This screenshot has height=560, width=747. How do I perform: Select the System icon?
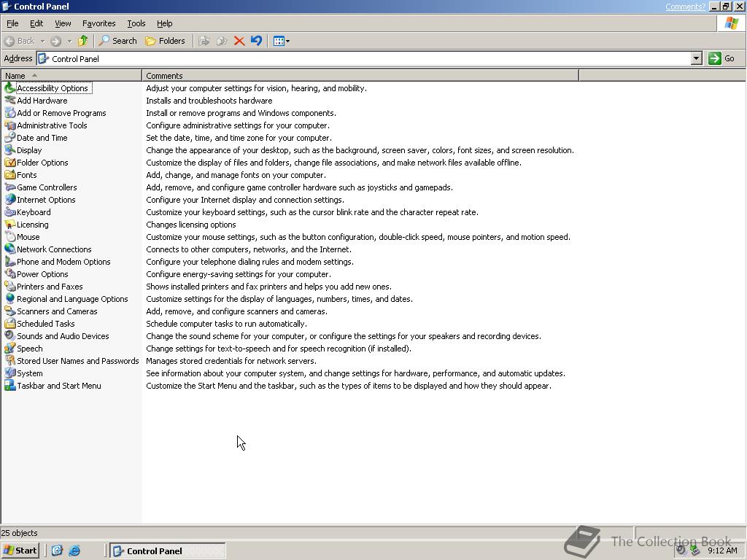click(9, 373)
